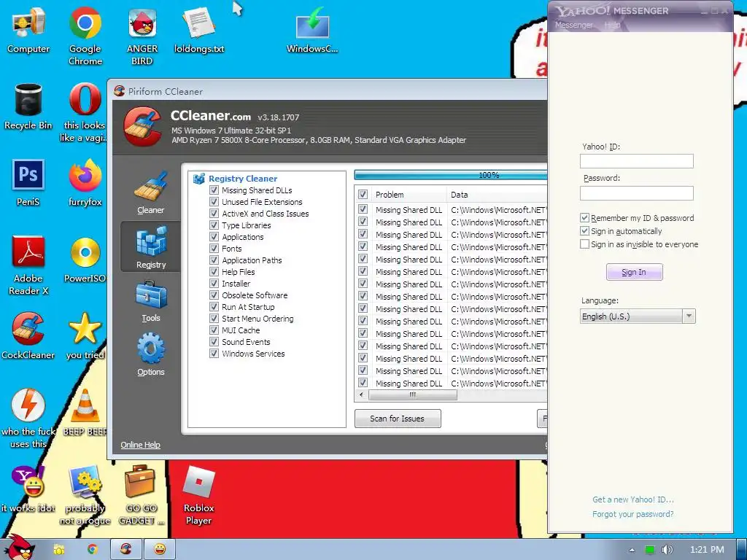Select the star icon labeled 'you tried'

coord(85,335)
